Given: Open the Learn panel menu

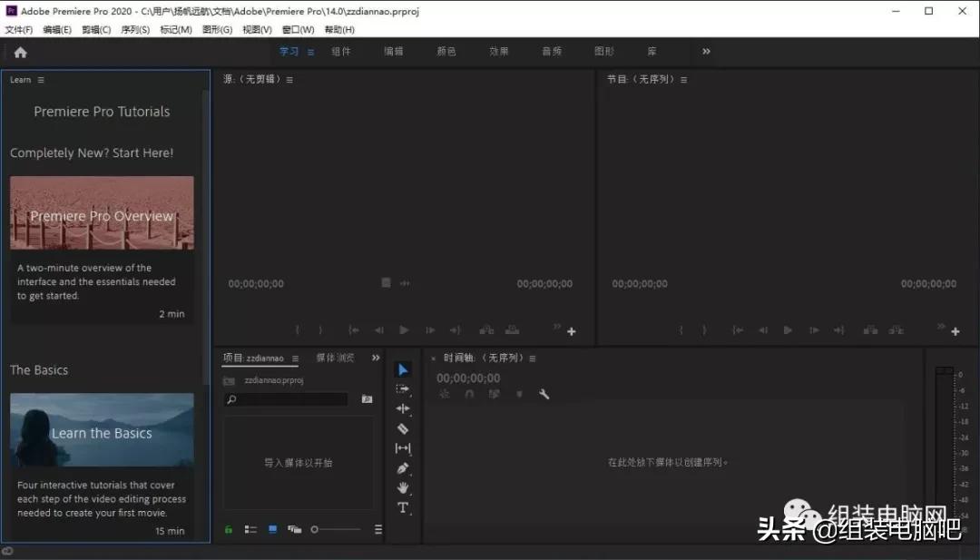Looking at the screenshot, I should click(40, 79).
